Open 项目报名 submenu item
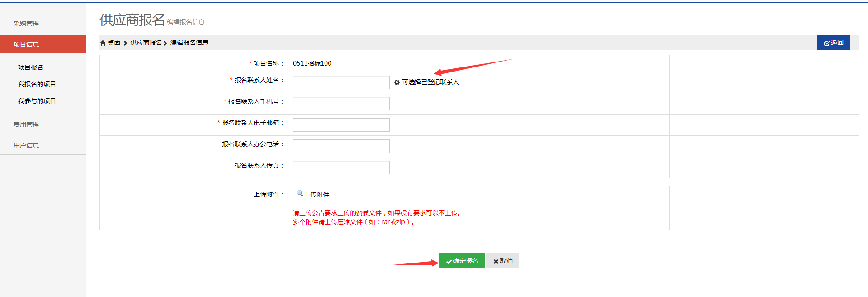Image resolution: width=868 pixels, height=297 pixels. 31,67
